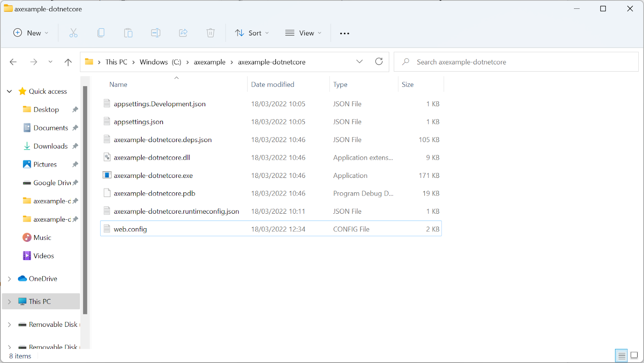Viewport: 644px width, 363px height.
Task: Click the Back navigation button
Action: click(x=13, y=62)
